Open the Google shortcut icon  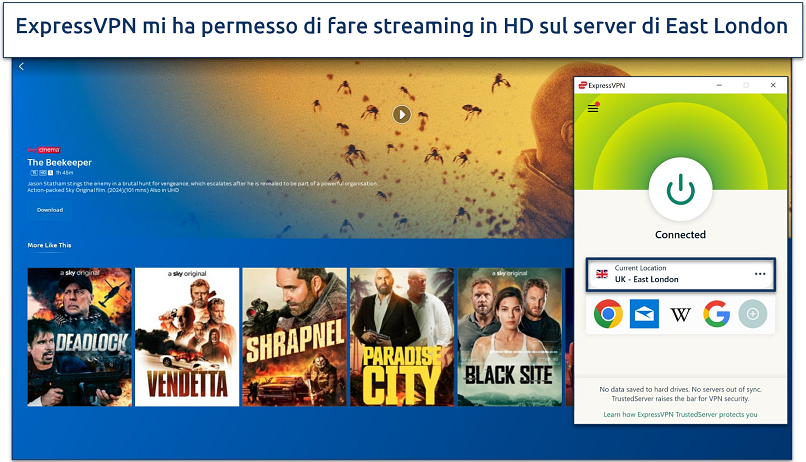tap(717, 314)
